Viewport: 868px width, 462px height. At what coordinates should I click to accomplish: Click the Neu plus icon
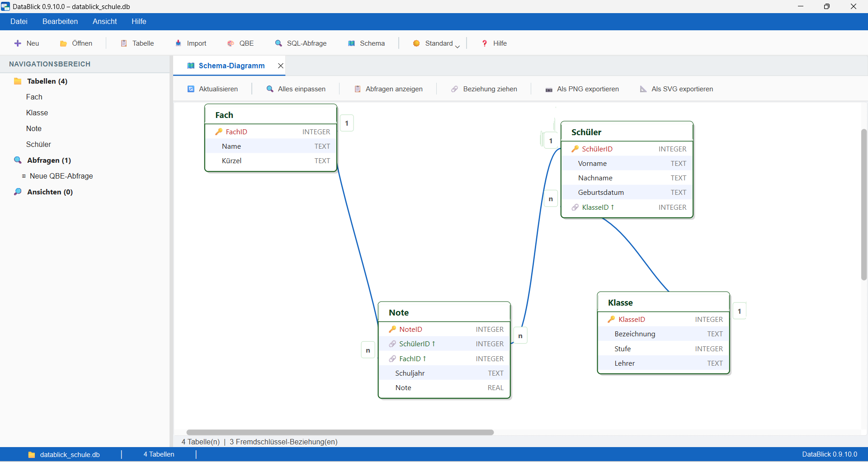coord(18,43)
